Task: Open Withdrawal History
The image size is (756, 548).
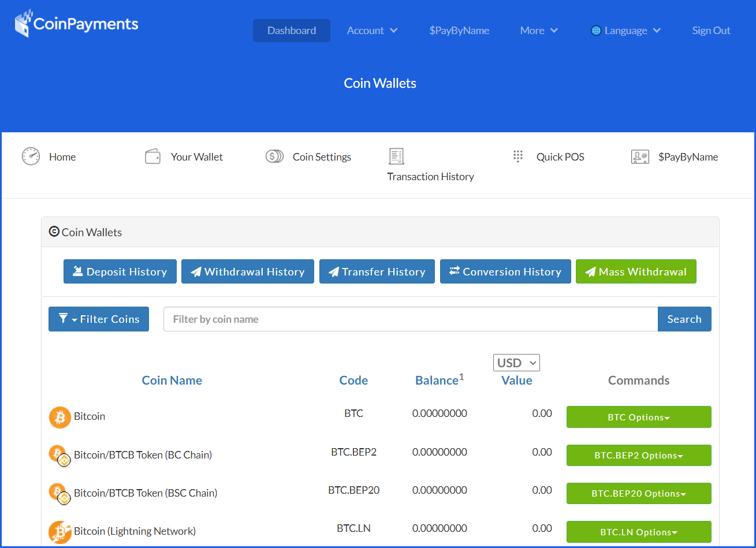Action: (248, 271)
